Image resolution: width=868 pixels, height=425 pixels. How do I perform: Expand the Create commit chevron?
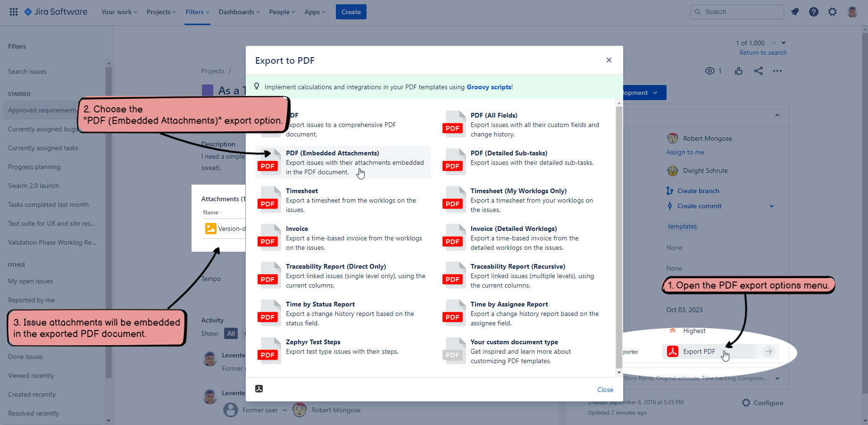(772, 206)
